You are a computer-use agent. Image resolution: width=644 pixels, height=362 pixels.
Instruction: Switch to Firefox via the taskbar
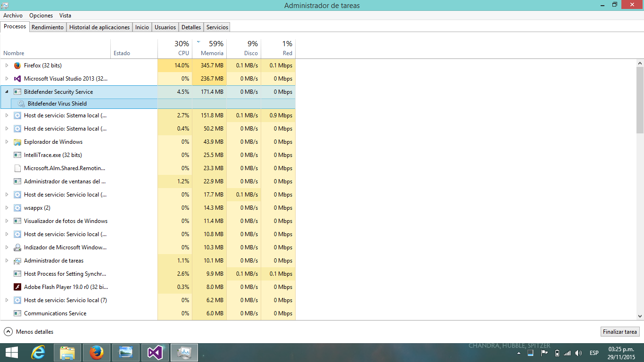point(97,353)
